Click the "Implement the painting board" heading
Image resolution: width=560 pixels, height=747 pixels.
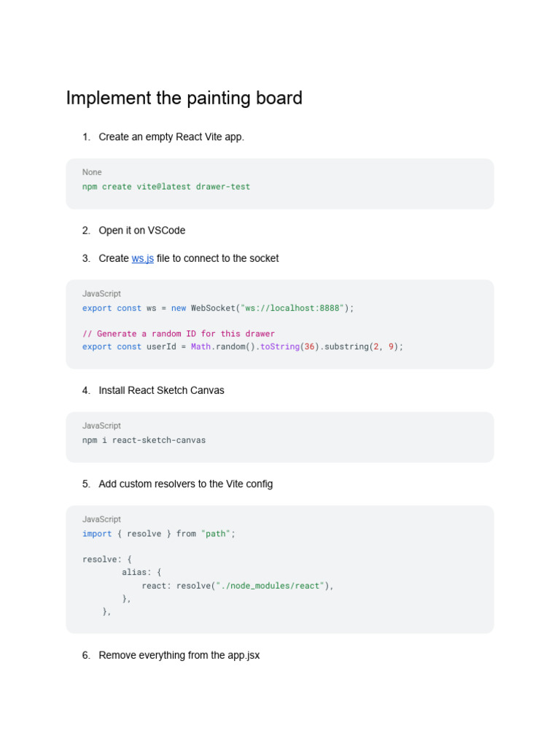point(184,98)
